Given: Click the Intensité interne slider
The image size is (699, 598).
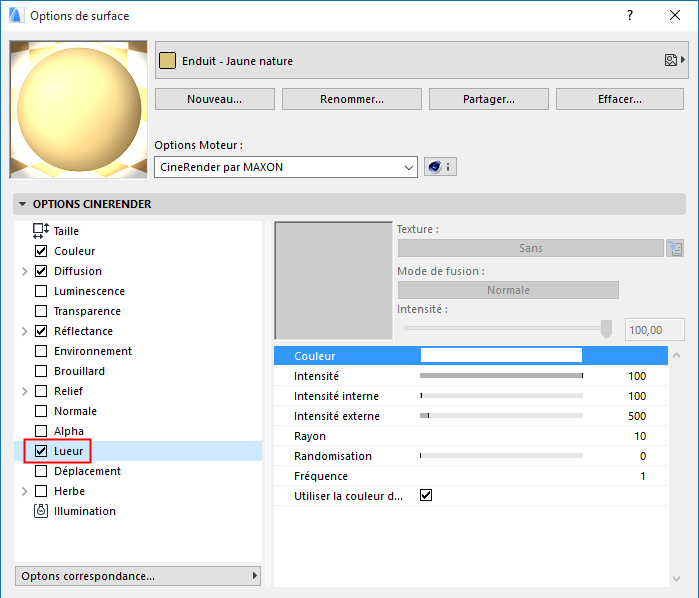Looking at the screenshot, I should click(502, 396).
